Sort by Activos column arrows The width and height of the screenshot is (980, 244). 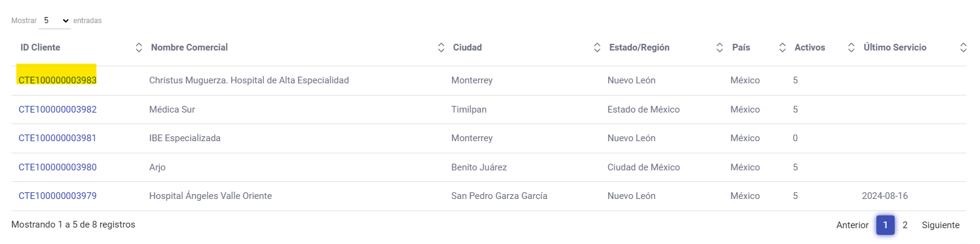pos(851,47)
